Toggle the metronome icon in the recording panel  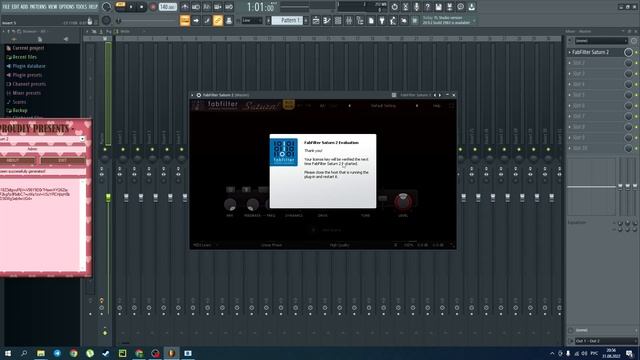pos(185,7)
